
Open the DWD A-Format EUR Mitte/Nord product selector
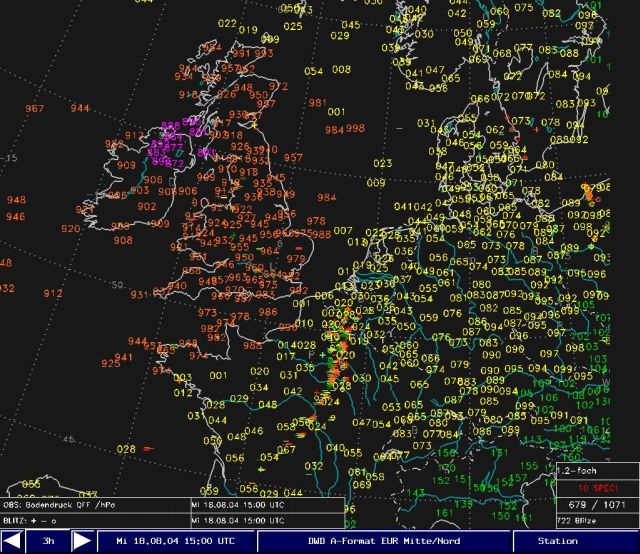click(384, 541)
